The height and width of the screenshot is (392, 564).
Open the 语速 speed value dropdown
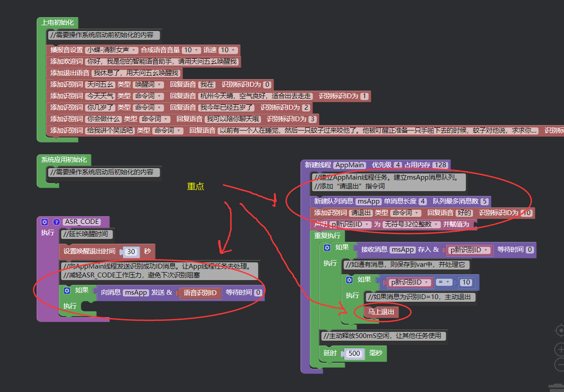[230, 50]
